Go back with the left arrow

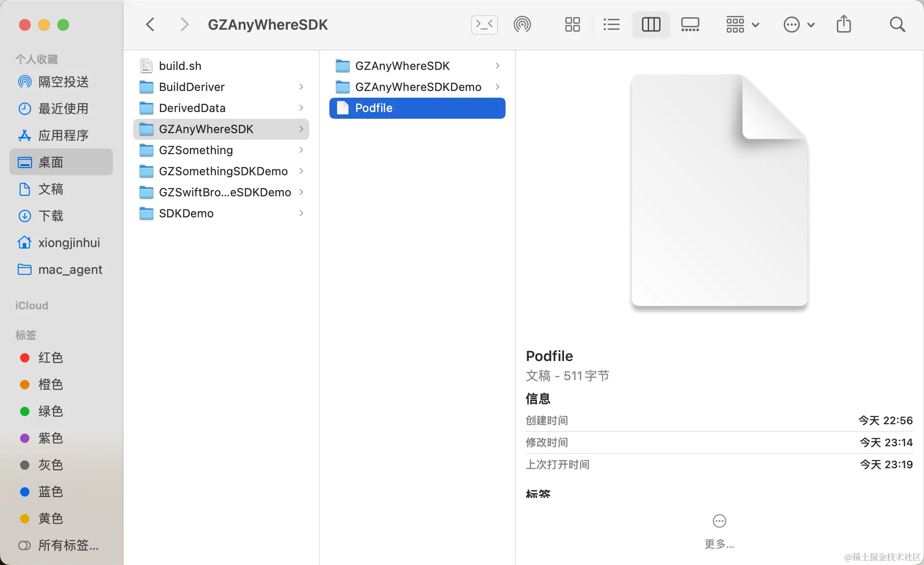point(150,24)
